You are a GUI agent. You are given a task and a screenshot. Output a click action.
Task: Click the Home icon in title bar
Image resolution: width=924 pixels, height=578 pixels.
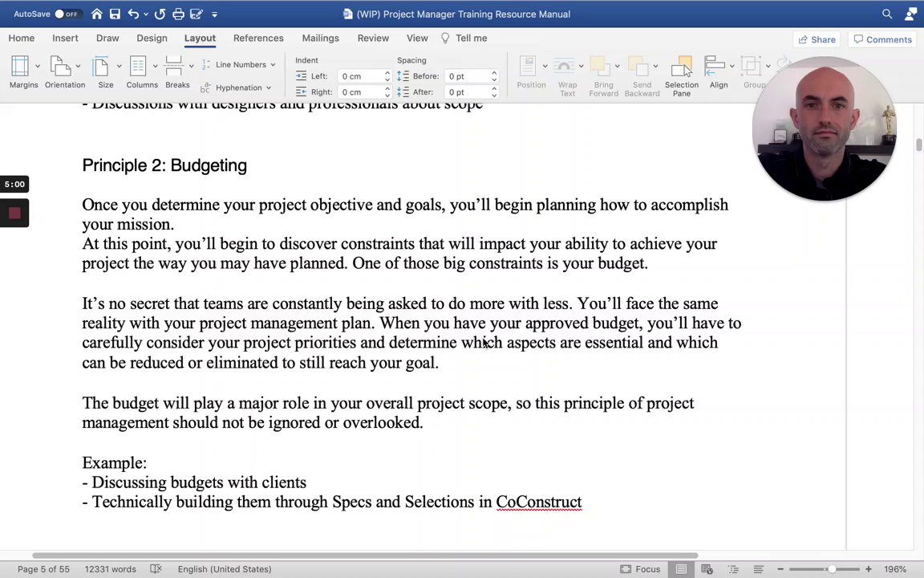pyautogui.click(x=96, y=14)
